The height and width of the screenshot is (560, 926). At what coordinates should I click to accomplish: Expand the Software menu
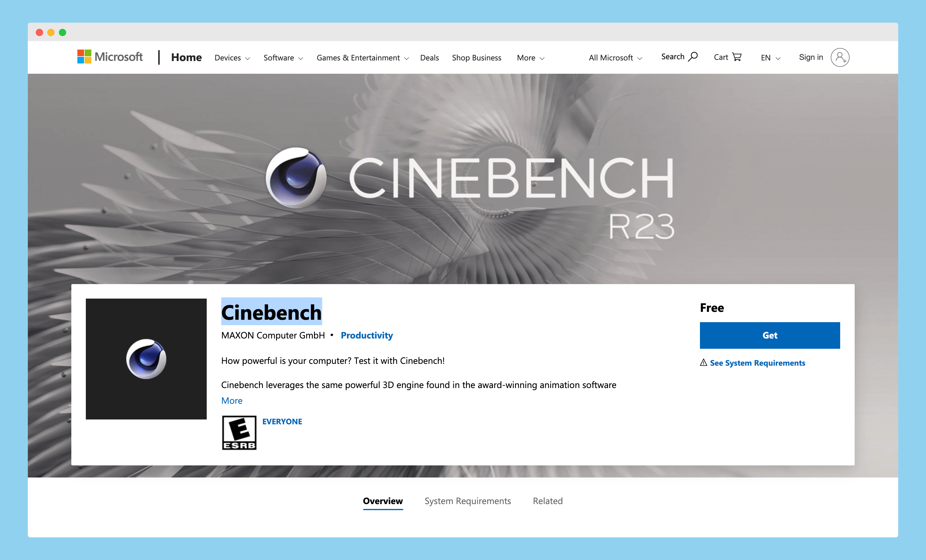pos(283,57)
